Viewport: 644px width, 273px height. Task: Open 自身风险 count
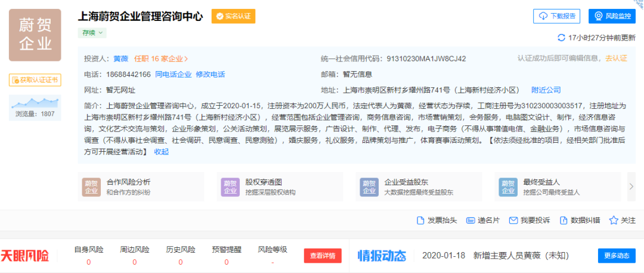[89, 256]
